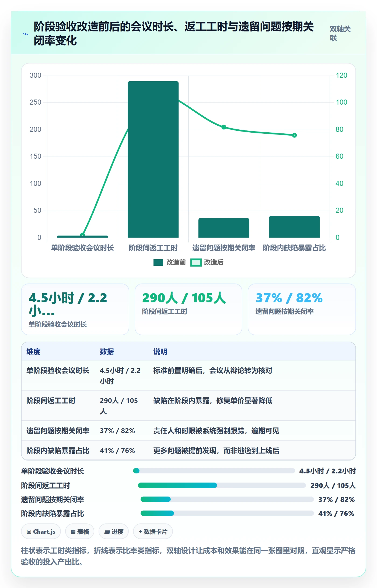This screenshot has width=377, height=588.
Task: Select the 表格 tag chip
Action: 80,532
